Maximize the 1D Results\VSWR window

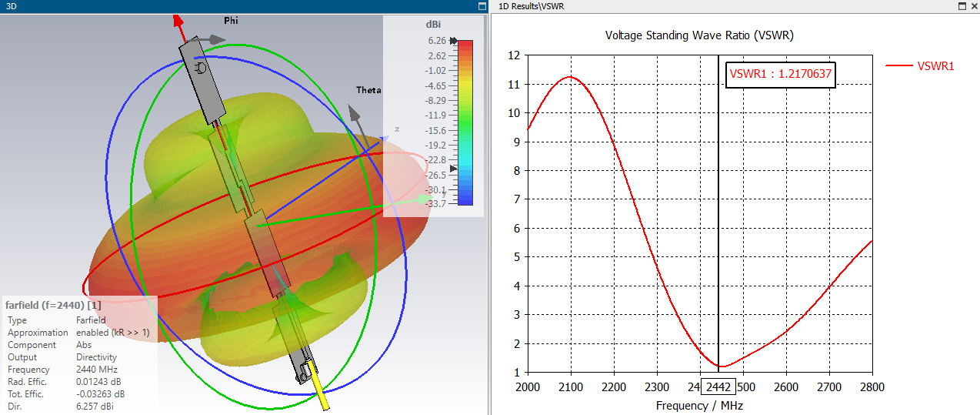(962, 5)
